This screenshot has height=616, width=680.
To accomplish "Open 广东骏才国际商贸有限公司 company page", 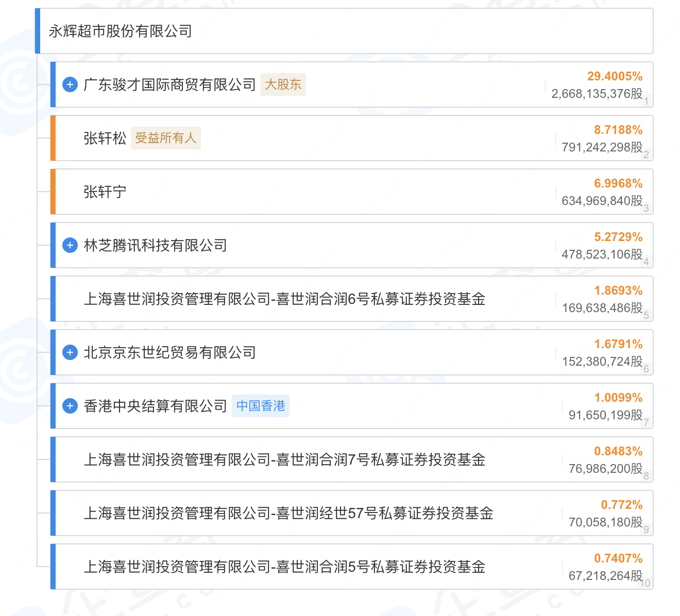I will (169, 84).
